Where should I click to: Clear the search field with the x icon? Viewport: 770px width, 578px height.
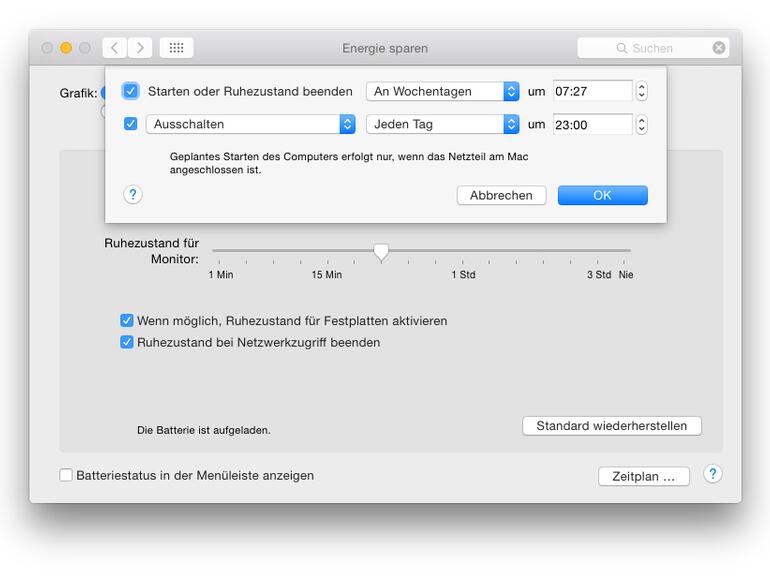click(719, 48)
